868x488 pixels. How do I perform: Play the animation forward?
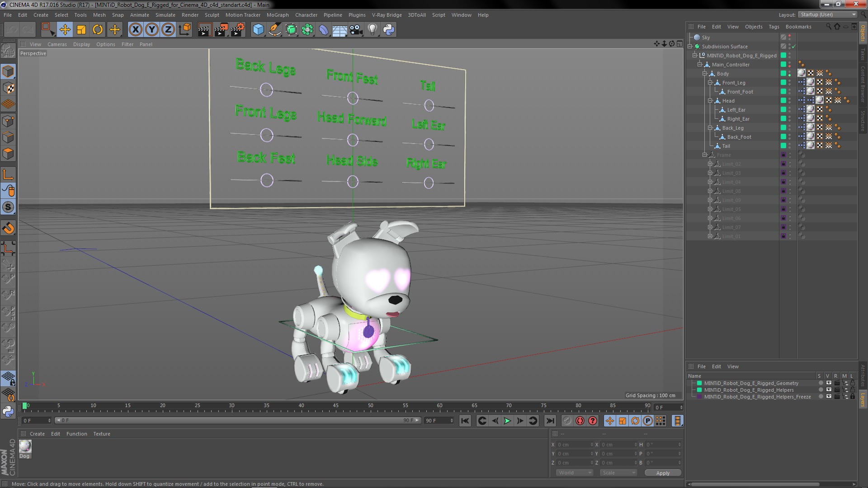tap(507, 421)
